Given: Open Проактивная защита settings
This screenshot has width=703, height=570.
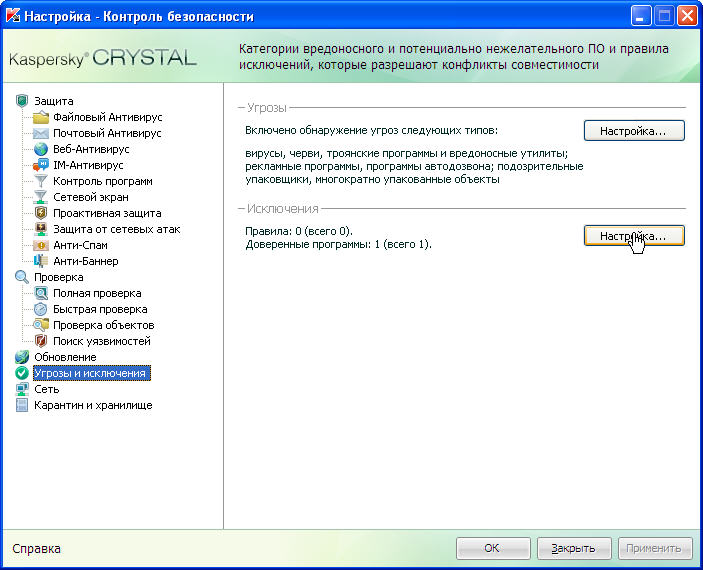Looking at the screenshot, I should click(x=107, y=213).
